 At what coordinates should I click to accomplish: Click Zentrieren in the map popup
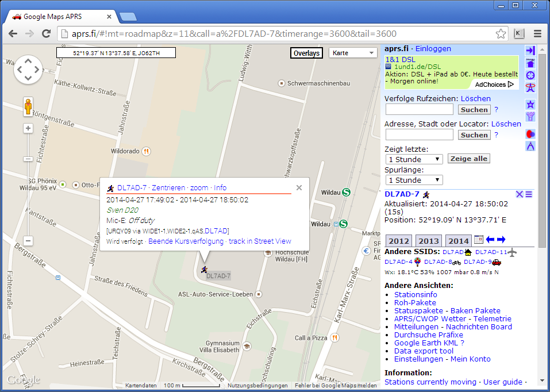[168, 188]
